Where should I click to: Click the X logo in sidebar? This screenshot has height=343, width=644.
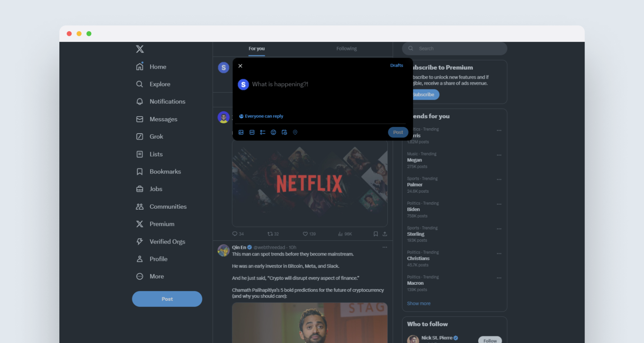pyautogui.click(x=140, y=49)
